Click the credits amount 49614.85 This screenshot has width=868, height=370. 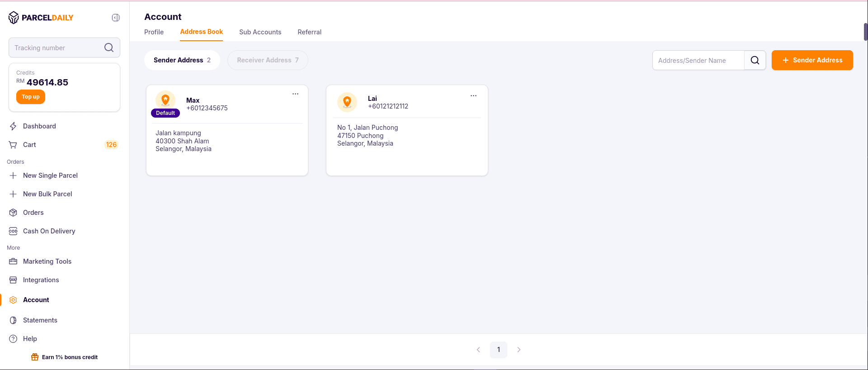47,82
